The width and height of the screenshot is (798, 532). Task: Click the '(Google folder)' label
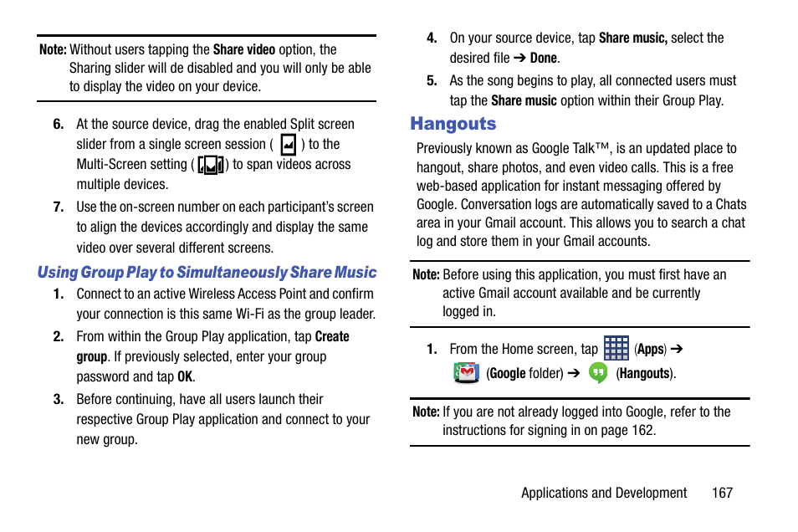524,374
